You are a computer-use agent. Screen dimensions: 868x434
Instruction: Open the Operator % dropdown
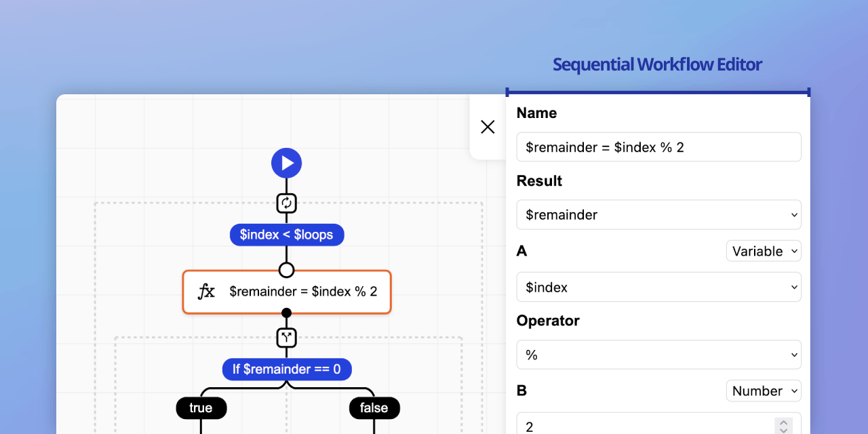[658, 355]
